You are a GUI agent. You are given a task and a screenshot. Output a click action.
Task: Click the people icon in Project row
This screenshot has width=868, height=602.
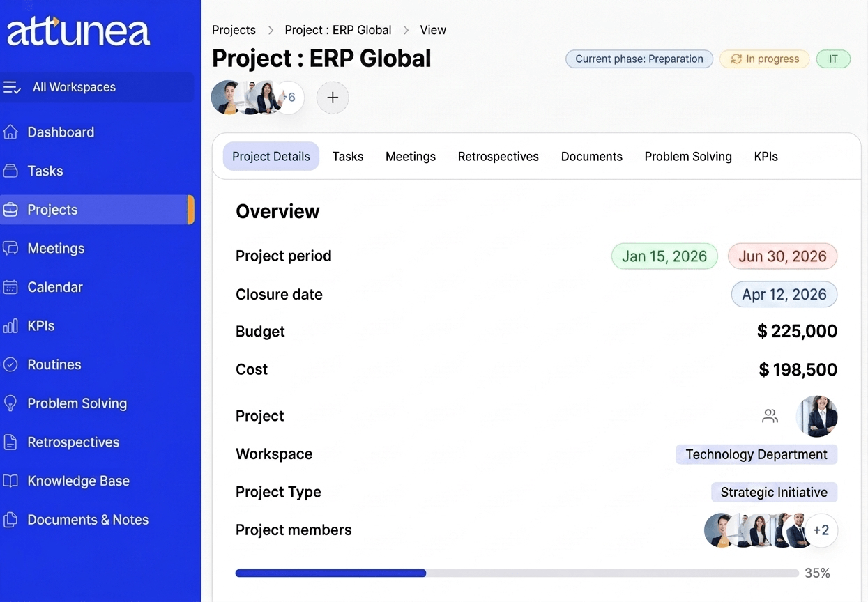pyautogui.click(x=770, y=417)
